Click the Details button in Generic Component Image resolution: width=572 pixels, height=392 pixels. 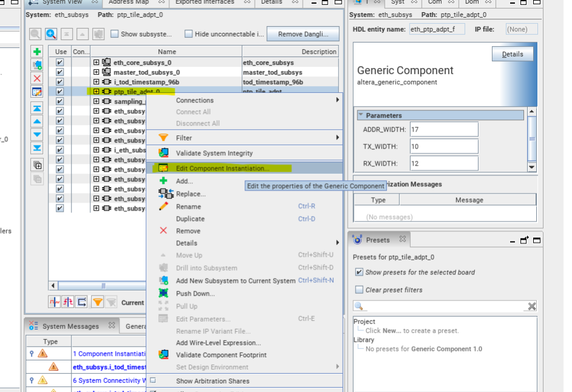point(513,54)
